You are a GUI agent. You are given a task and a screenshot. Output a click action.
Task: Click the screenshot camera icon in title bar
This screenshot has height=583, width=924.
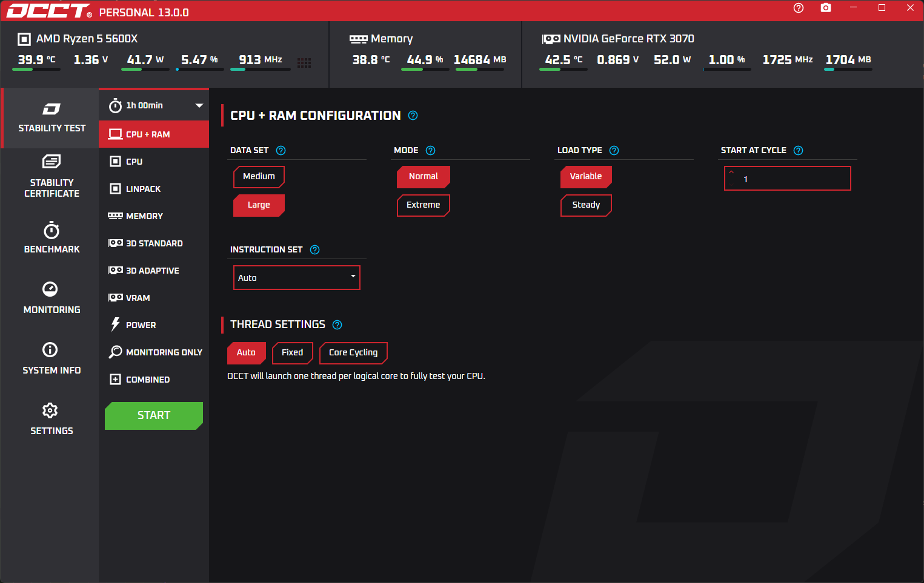click(825, 8)
